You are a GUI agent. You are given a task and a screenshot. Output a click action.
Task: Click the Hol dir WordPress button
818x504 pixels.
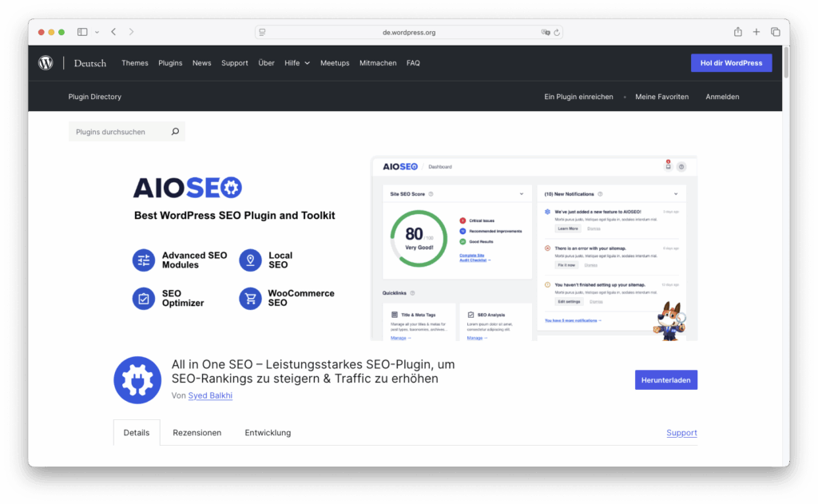731,62
